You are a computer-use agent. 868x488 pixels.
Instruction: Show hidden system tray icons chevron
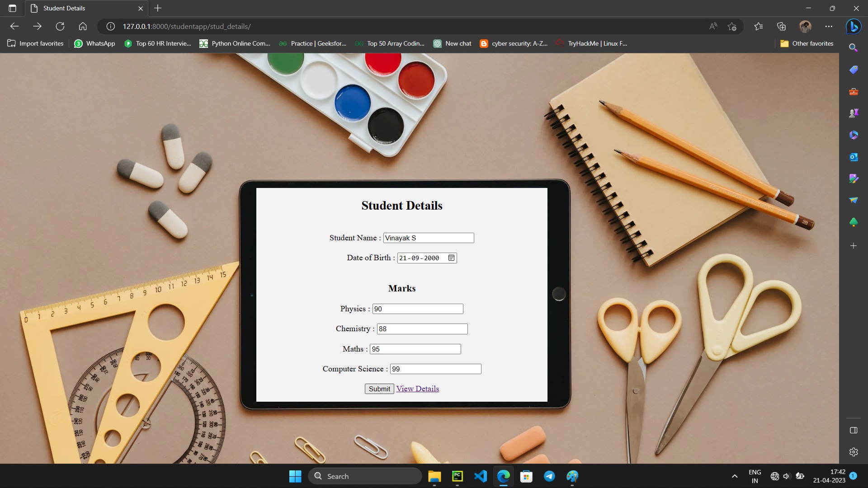click(x=735, y=476)
